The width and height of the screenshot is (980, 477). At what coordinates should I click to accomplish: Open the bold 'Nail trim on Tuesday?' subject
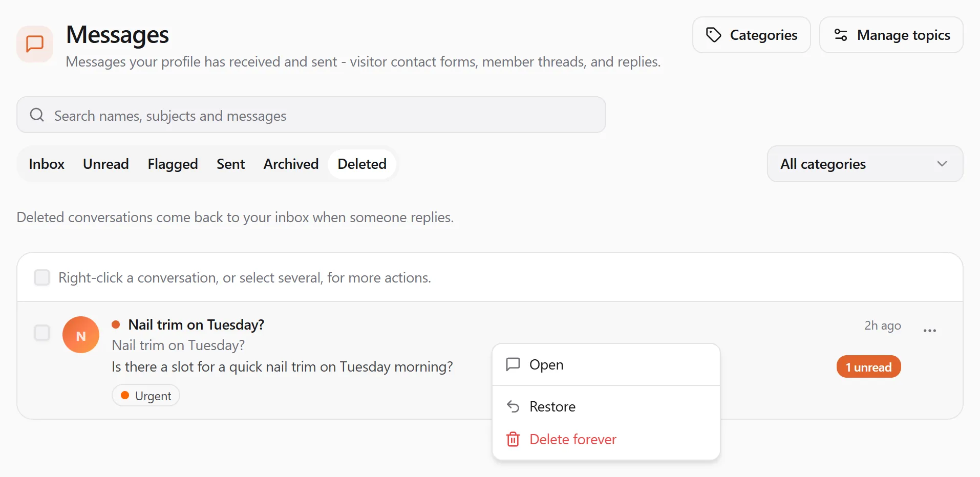196,324
